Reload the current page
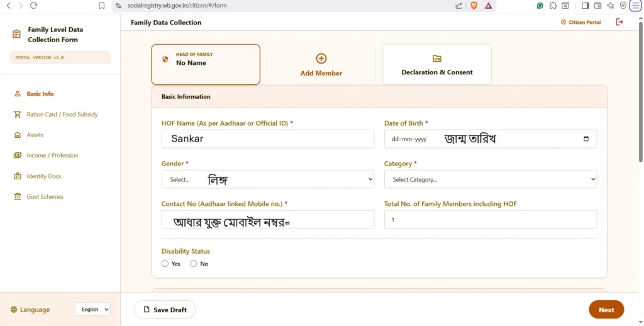The width and height of the screenshot is (644, 326). (x=34, y=5)
